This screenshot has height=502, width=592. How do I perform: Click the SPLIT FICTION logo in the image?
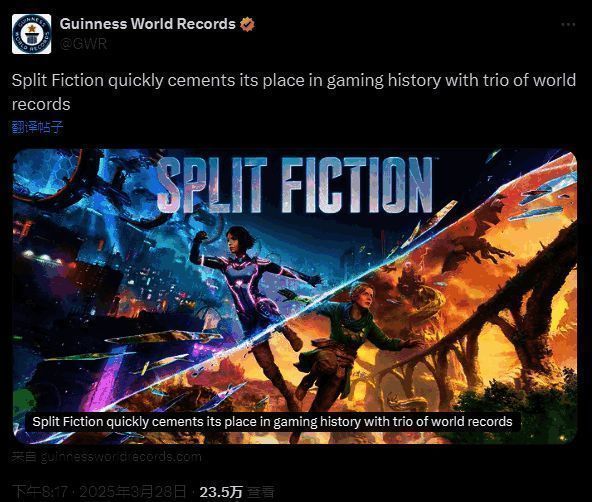[295, 185]
